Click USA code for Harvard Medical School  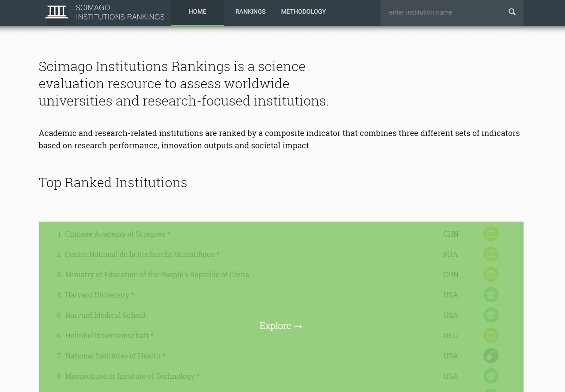pos(451,315)
